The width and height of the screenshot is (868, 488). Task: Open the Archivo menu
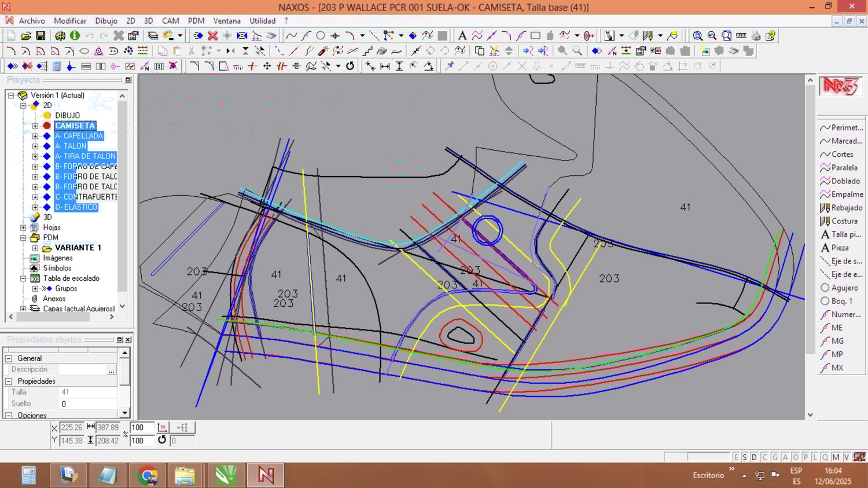point(31,21)
